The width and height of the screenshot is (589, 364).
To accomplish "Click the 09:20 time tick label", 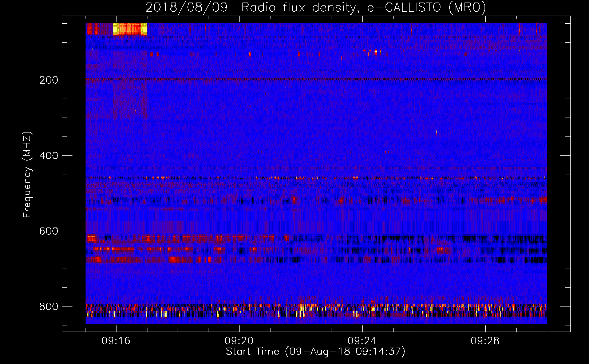I will pyautogui.click(x=239, y=341).
